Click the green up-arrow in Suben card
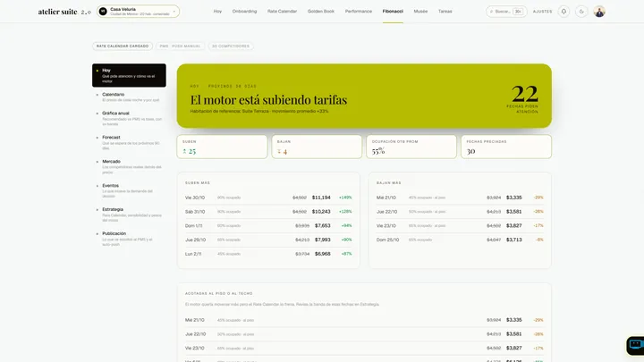 click(x=184, y=151)
